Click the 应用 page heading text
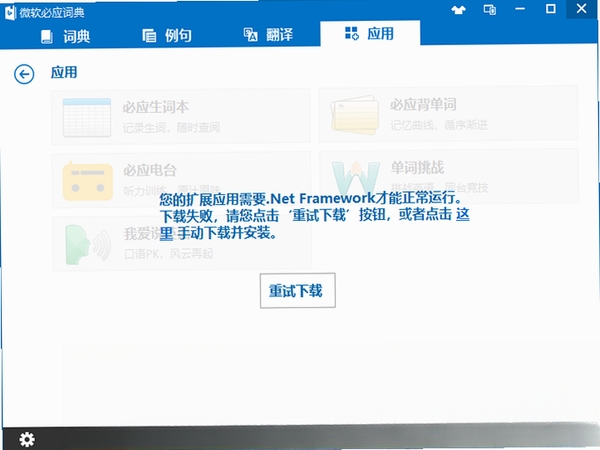The height and width of the screenshot is (450, 600). 64,72
